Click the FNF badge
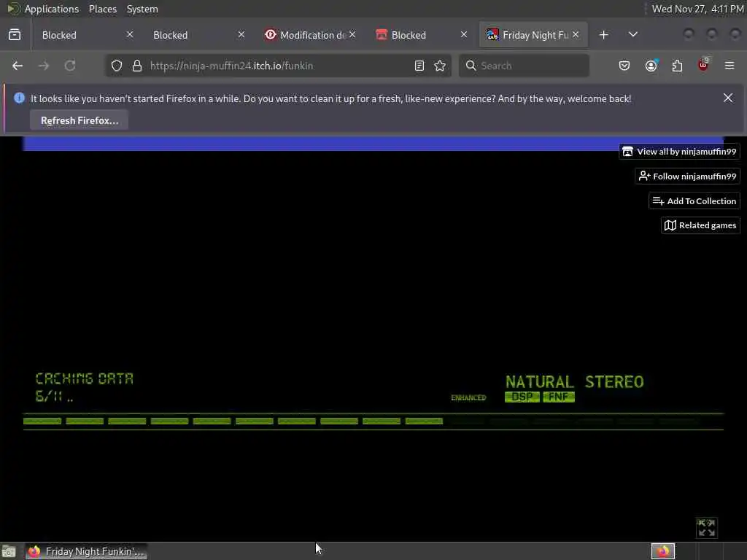747x560 pixels. click(558, 397)
